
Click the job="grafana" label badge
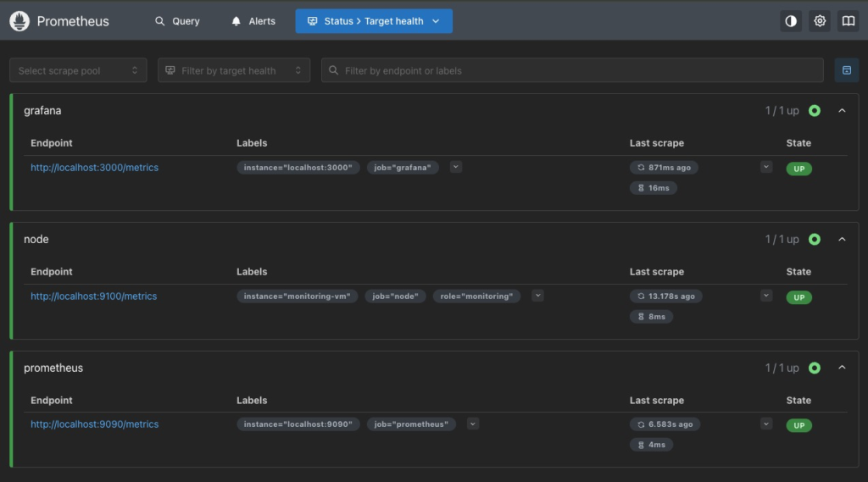pos(403,168)
